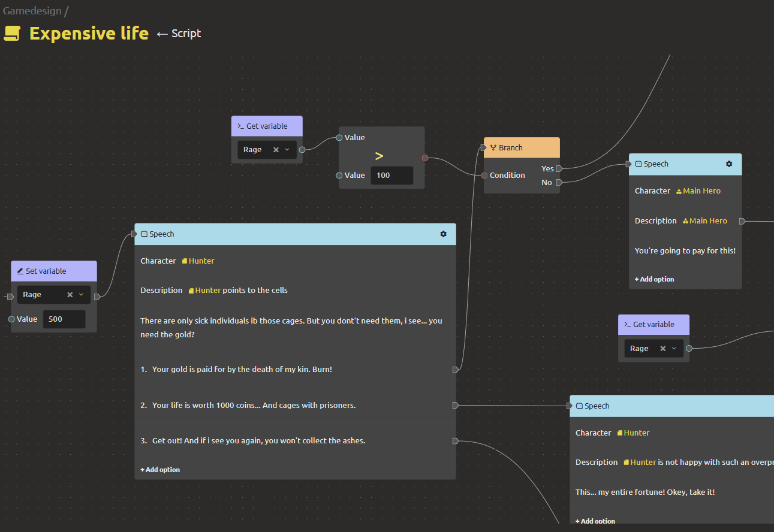Expand Rage dropdown chevron in Set variable node
This screenshot has height=532, width=774.
[81, 295]
